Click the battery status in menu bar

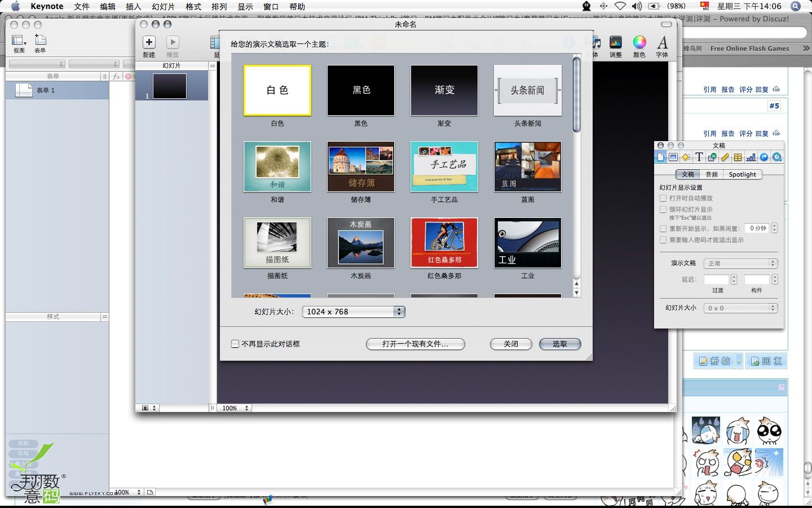point(667,6)
